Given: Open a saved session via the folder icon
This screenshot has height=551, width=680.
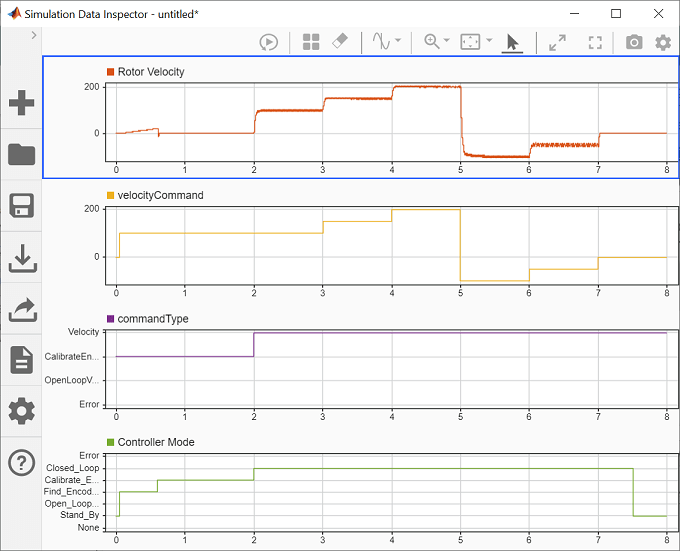Looking at the screenshot, I should [21, 154].
